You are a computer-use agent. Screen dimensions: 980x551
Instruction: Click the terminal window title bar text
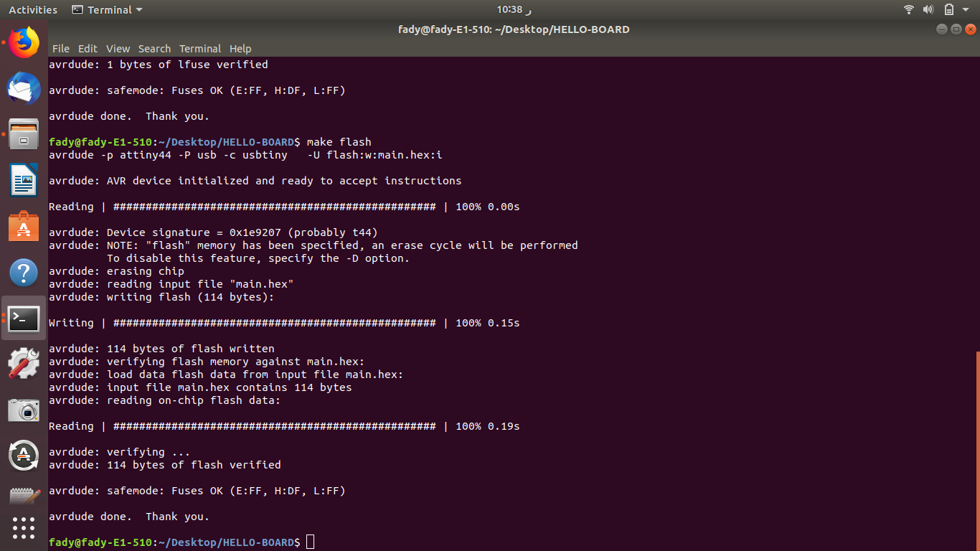click(514, 29)
